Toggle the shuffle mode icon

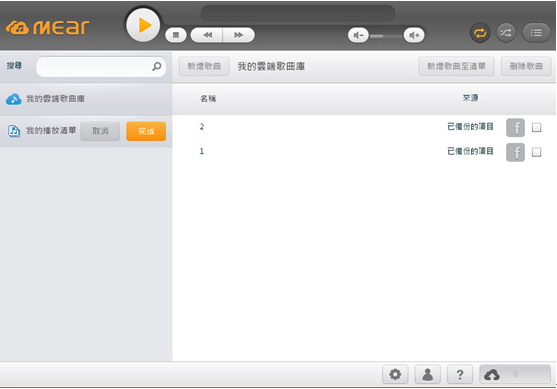click(x=506, y=33)
